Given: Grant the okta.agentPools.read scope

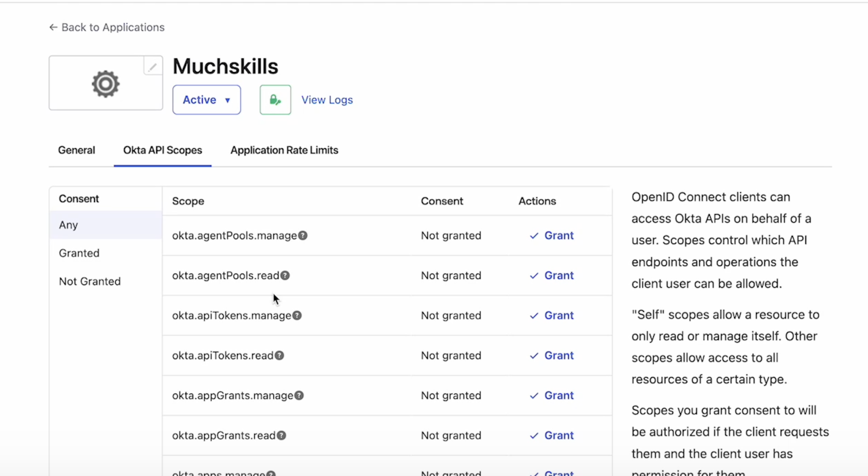Looking at the screenshot, I should (552, 275).
